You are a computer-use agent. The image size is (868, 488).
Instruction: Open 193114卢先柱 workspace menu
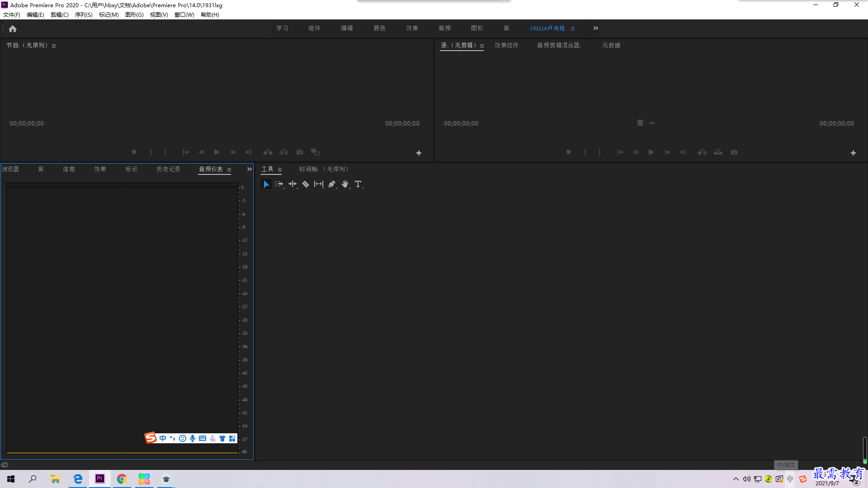573,28
